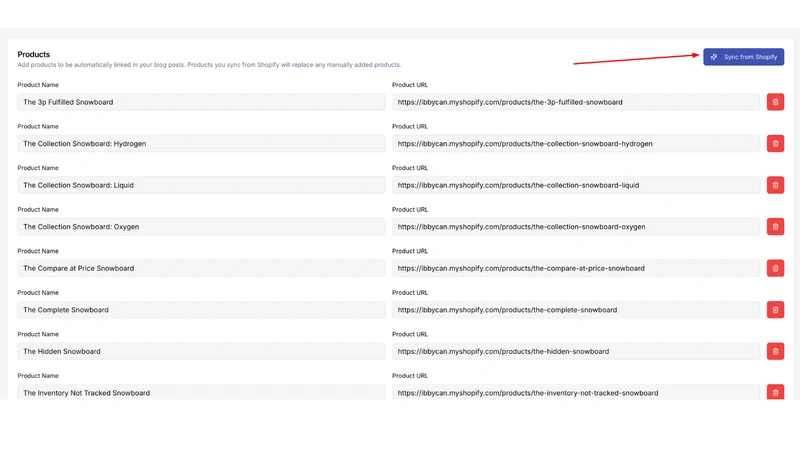The image size is (800, 450).
Task: Edit name field The Inventory Not Tracked Snowboard
Action: point(201,392)
